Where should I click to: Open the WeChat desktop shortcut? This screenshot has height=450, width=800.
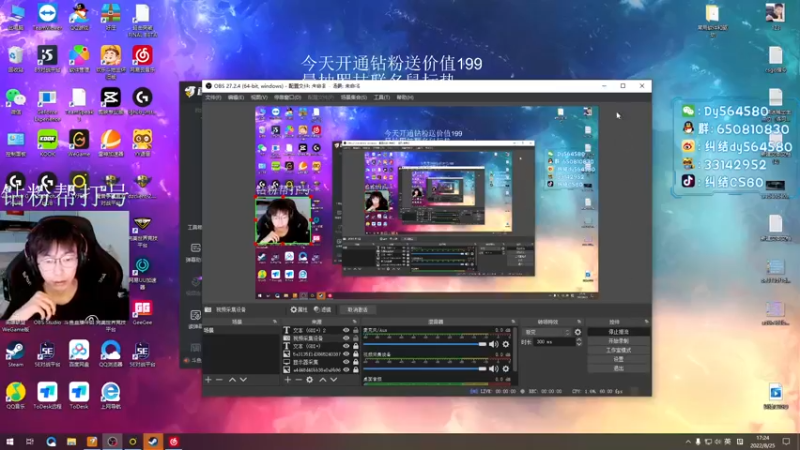[15, 101]
